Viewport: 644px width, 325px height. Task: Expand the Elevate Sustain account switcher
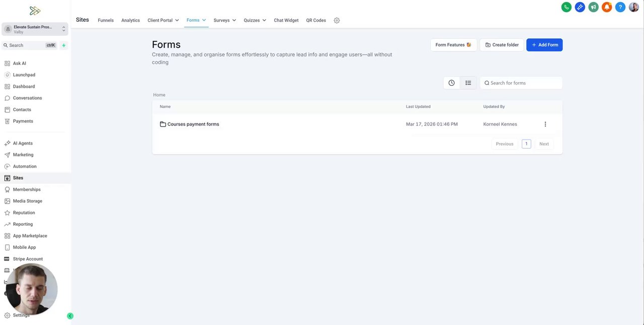click(x=35, y=29)
